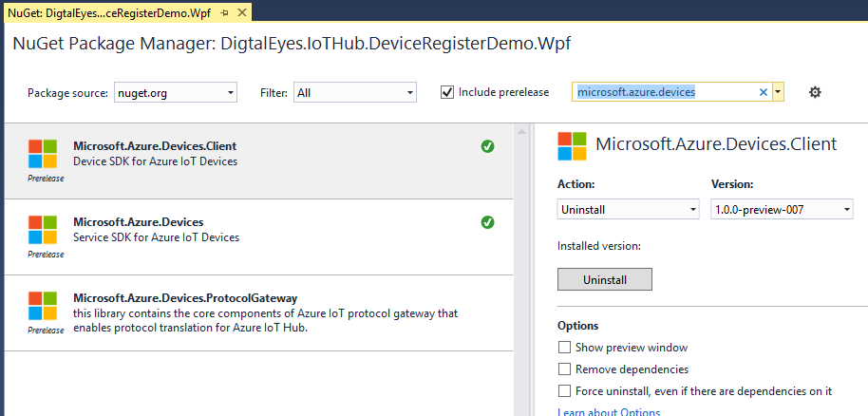Enable Force uninstall option
The width and height of the screenshot is (868, 416).
564,390
